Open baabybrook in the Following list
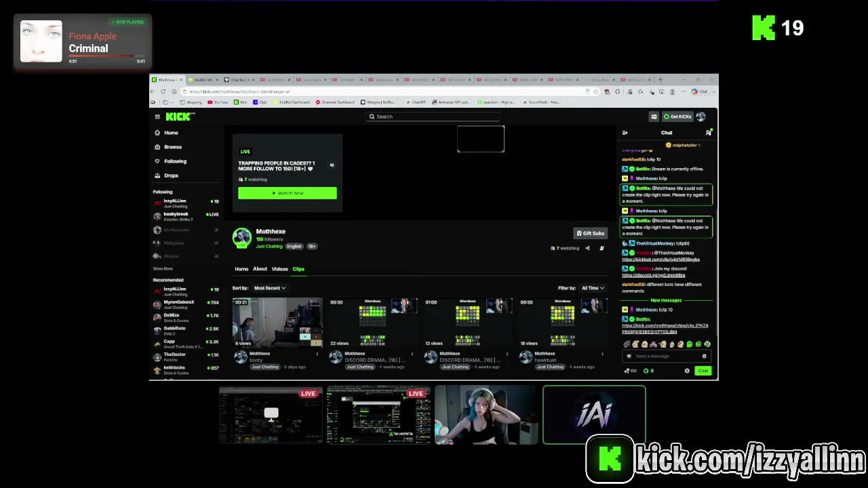The image size is (868, 488). pyautogui.click(x=186, y=216)
